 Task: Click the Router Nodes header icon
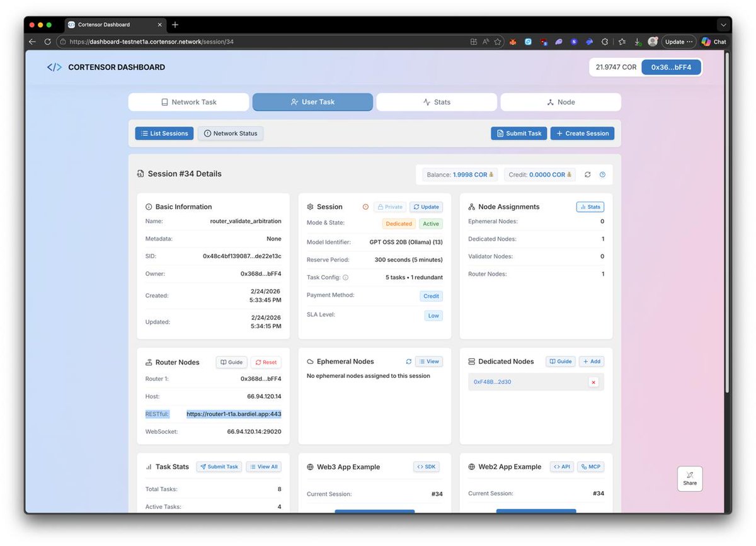tap(149, 363)
